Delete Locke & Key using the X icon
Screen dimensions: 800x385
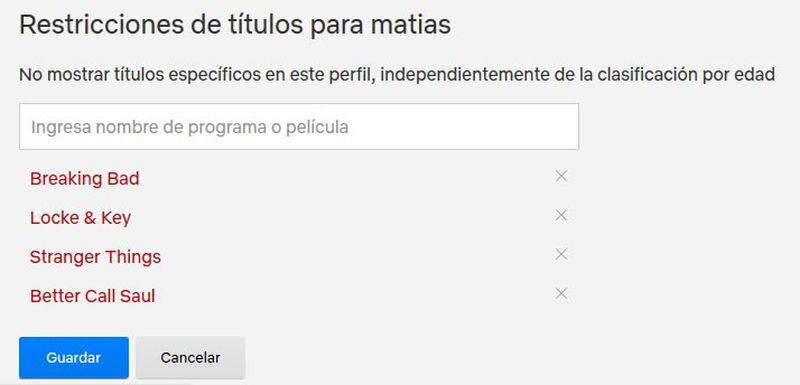[x=561, y=215]
